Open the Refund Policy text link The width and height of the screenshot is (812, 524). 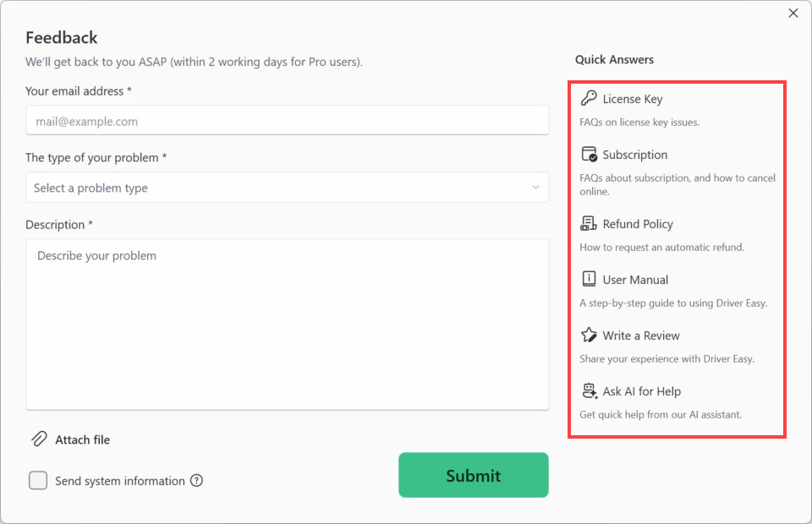(x=638, y=224)
